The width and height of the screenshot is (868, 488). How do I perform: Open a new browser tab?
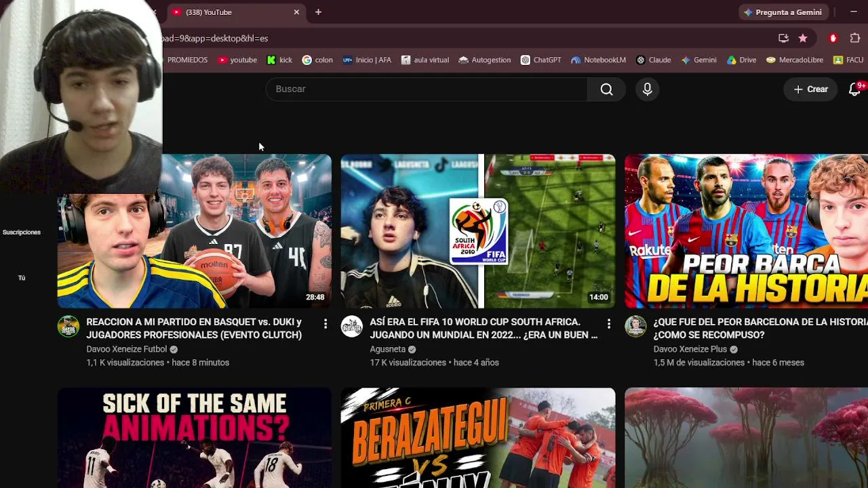pyautogui.click(x=318, y=12)
